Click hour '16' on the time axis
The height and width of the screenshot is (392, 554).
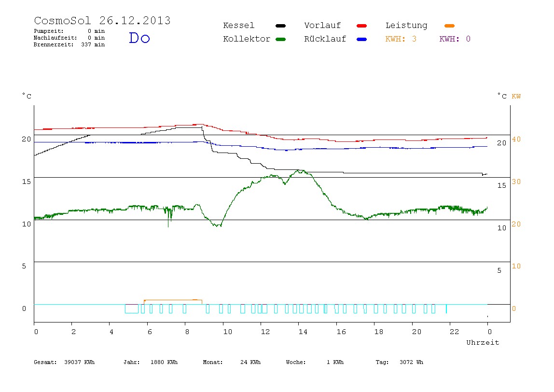point(341,332)
